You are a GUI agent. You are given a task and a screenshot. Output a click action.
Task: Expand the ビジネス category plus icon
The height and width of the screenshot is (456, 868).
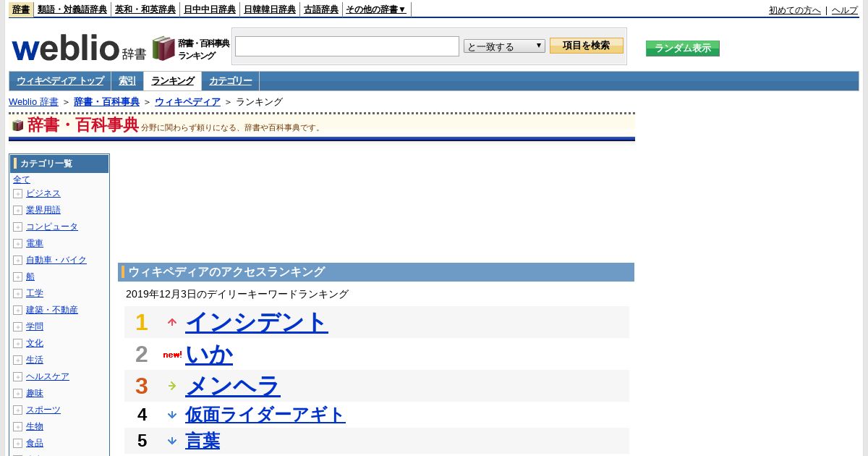17,194
